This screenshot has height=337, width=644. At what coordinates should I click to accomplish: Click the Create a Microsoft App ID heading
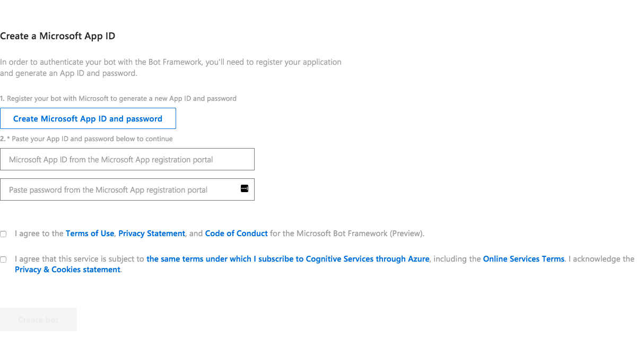tap(57, 36)
